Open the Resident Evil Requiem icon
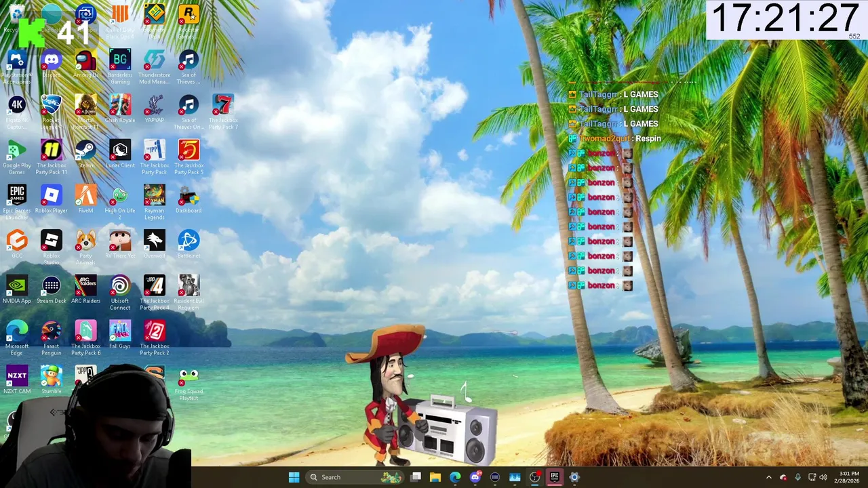 pyautogui.click(x=189, y=293)
